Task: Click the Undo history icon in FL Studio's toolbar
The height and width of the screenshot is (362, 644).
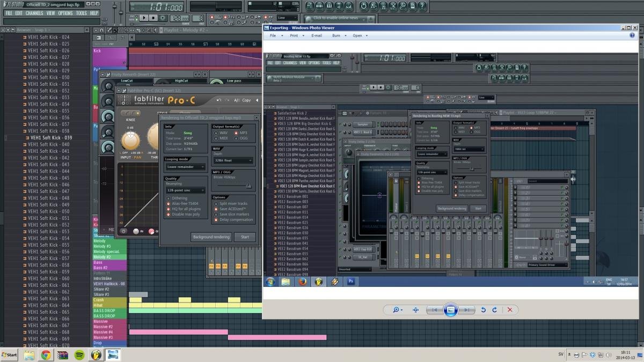Action: pyautogui.click(x=363, y=6)
